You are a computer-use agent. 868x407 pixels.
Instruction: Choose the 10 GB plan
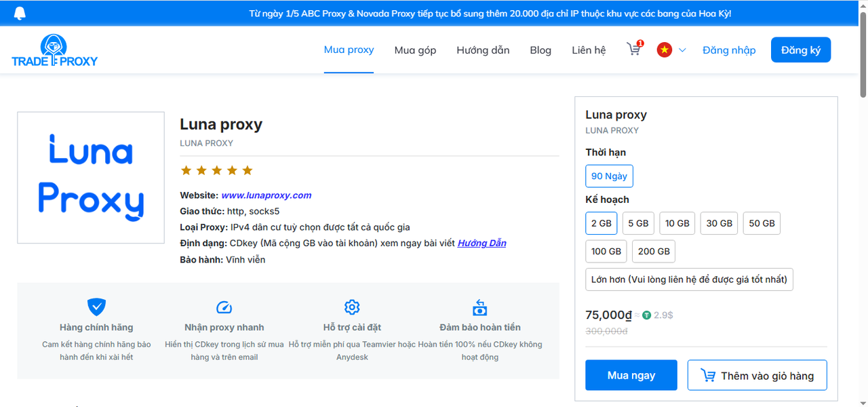(677, 223)
